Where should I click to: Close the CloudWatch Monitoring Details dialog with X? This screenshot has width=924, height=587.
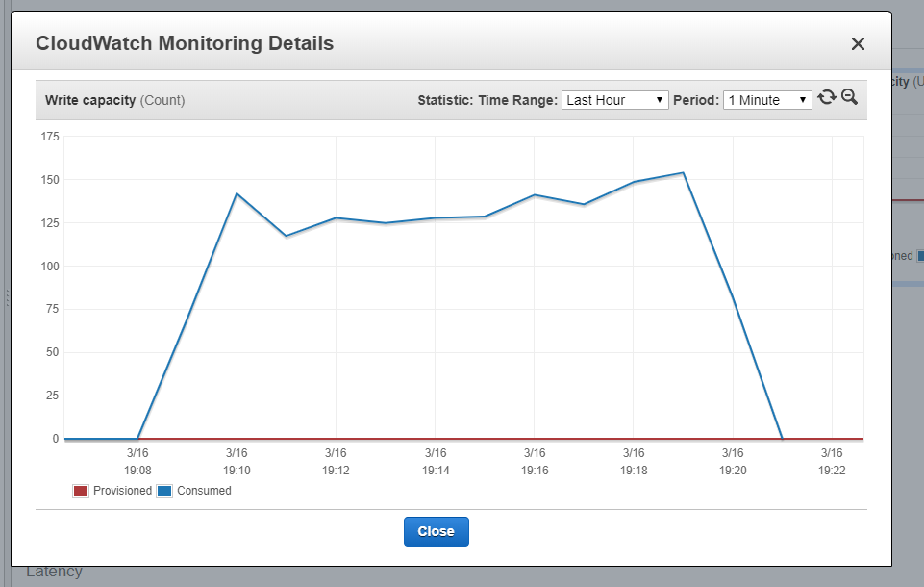pos(858,43)
